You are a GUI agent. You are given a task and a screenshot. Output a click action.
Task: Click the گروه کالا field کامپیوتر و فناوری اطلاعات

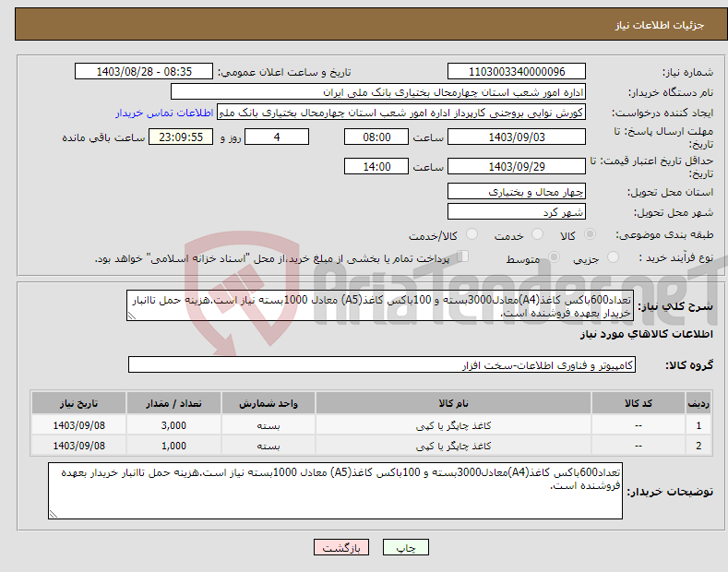pyautogui.click(x=382, y=365)
